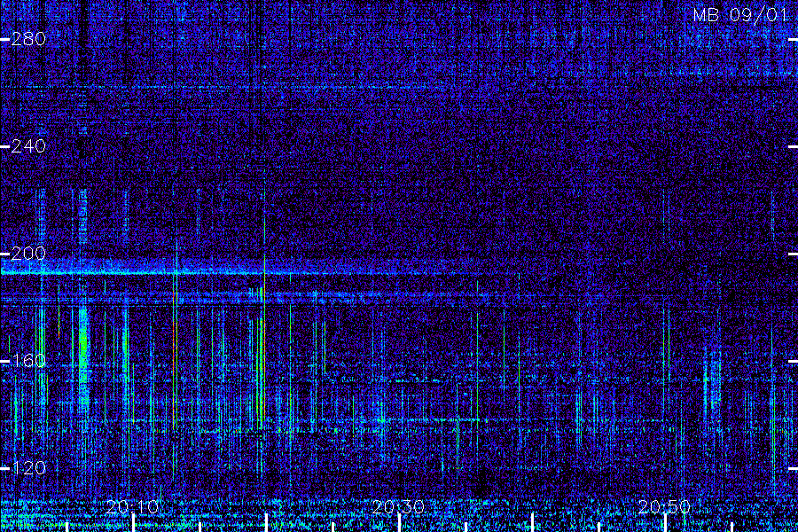Click the 200 frequency axis label

click(x=28, y=254)
